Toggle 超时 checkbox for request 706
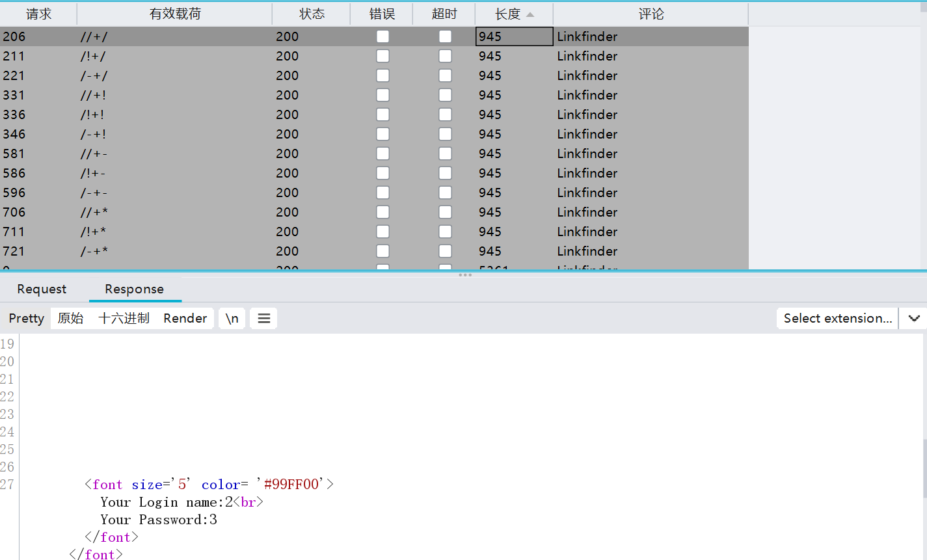Image resolution: width=927 pixels, height=560 pixels. tap(445, 212)
